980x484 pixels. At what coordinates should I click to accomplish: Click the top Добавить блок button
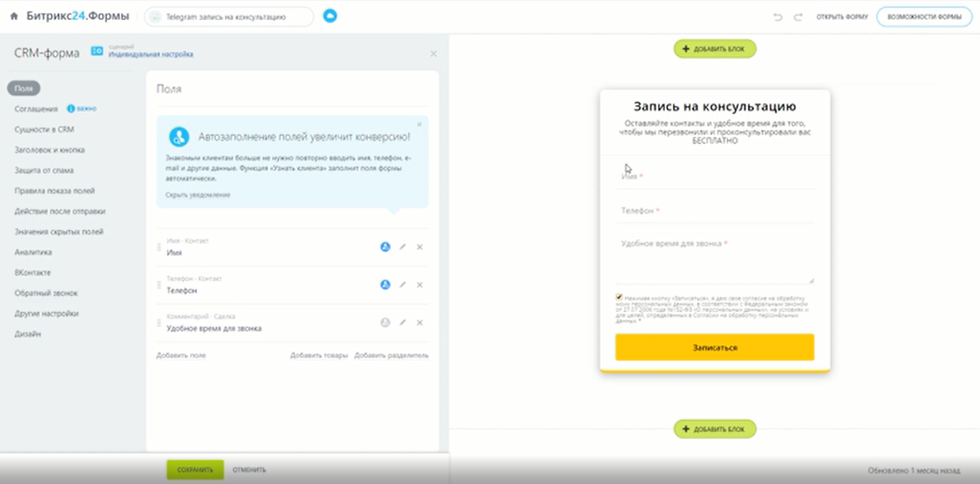coord(715,49)
